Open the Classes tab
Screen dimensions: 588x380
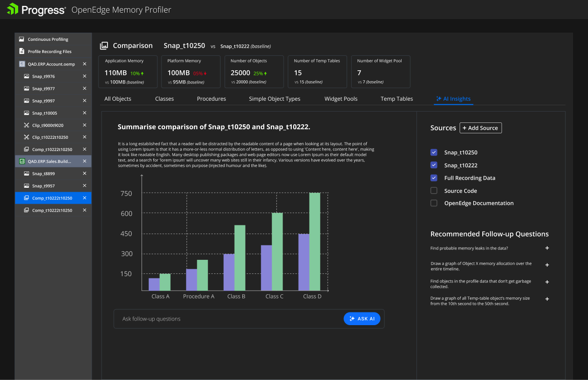point(164,99)
